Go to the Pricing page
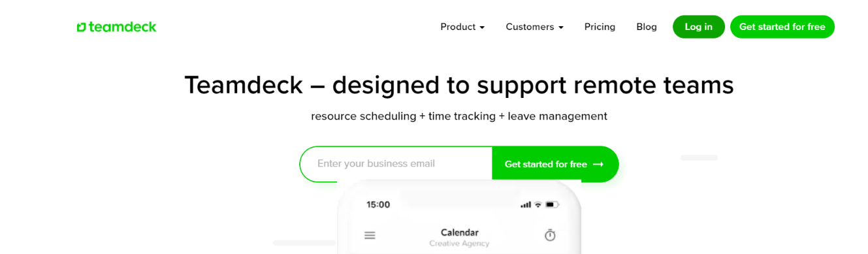Viewport: 868px width, 254px height. 600,27
